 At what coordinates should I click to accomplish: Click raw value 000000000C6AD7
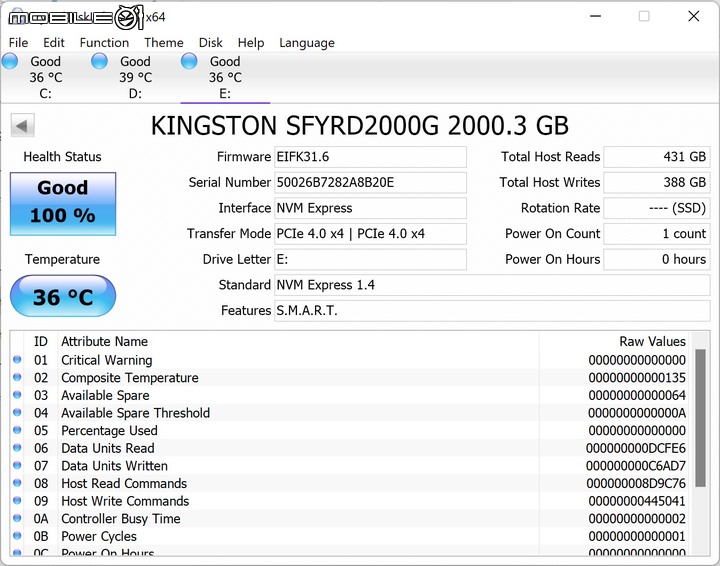point(636,466)
